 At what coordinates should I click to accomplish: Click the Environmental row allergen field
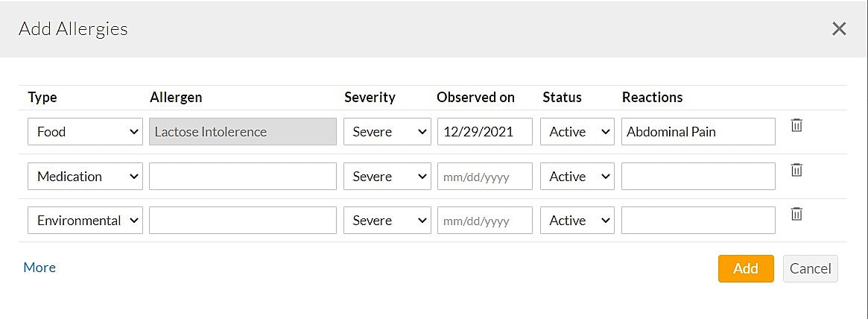pos(243,221)
